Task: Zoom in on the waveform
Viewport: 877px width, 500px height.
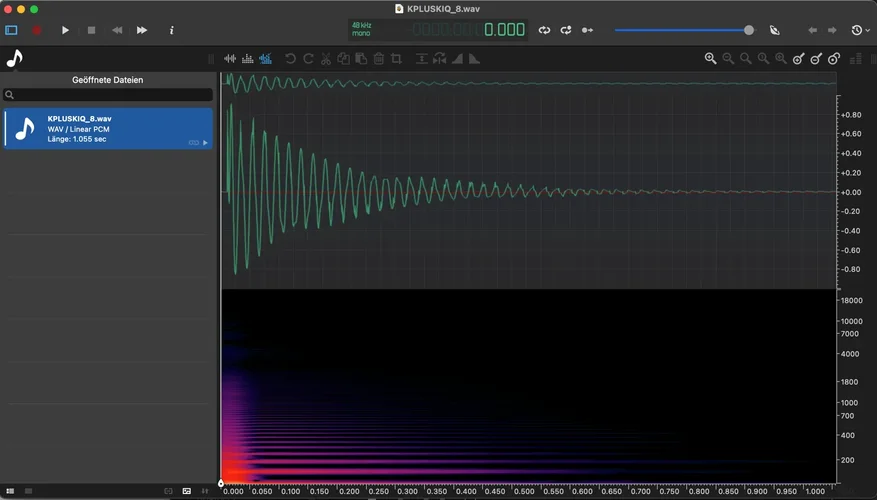Action: point(710,59)
